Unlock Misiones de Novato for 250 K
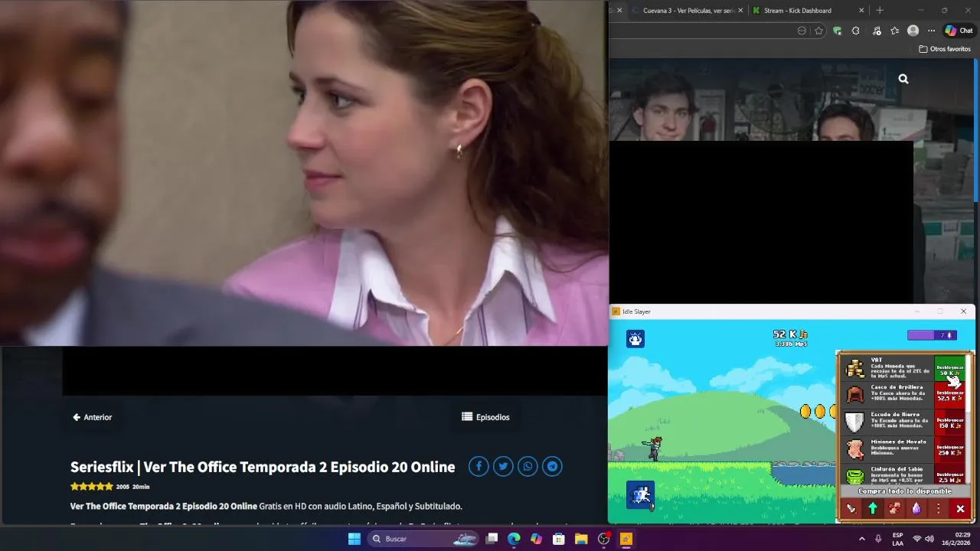 click(x=950, y=449)
